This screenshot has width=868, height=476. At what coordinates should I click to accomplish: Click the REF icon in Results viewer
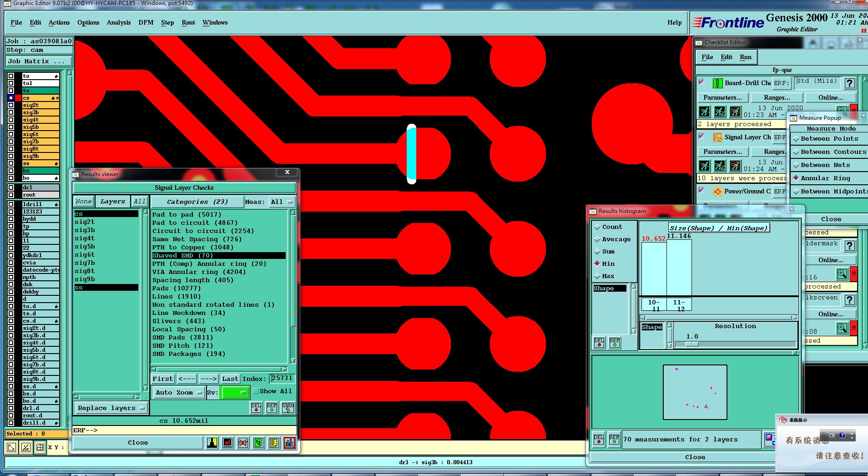pyautogui.click(x=272, y=407)
